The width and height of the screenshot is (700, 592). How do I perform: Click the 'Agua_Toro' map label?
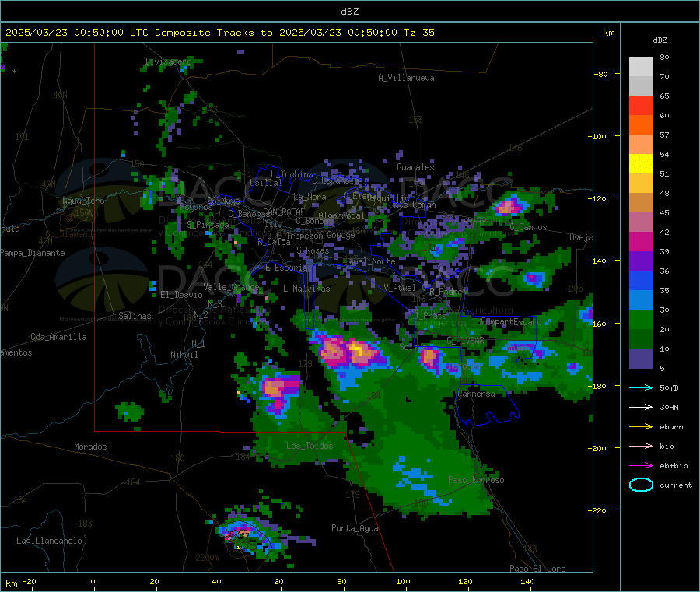coord(83,201)
